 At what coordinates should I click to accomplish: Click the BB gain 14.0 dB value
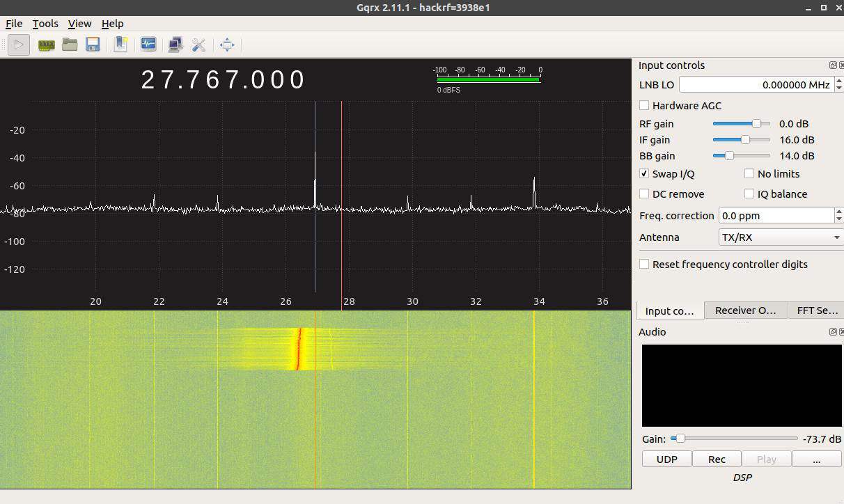797,156
